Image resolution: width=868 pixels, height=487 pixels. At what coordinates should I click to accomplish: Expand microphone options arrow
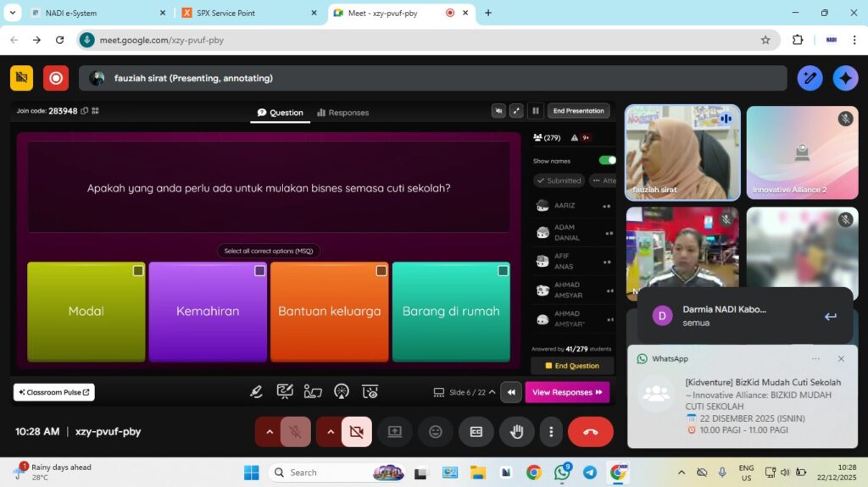pos(270,431)
